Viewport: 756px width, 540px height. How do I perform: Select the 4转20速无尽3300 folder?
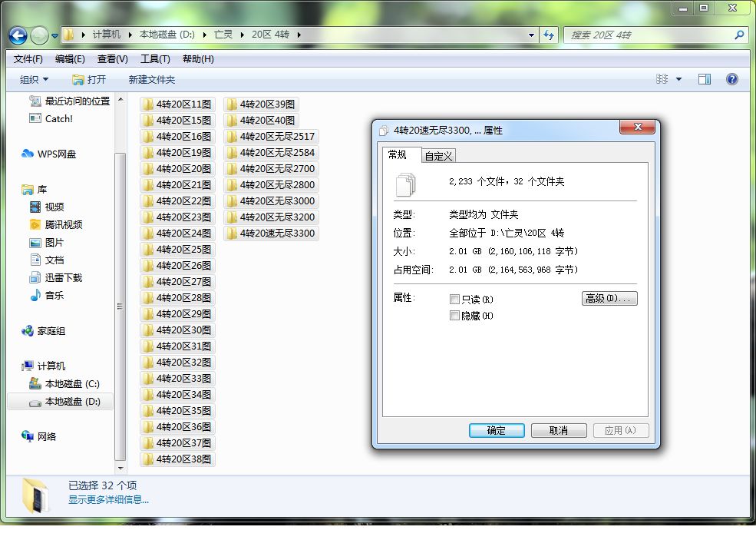pyautogui.click(x=271, y=233)
